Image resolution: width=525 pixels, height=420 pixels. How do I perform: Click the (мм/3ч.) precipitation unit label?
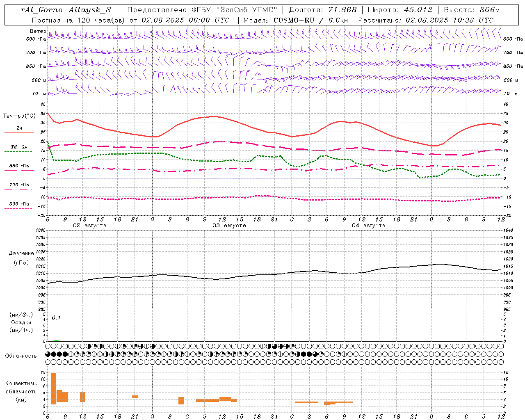click(x=21, y=315)
